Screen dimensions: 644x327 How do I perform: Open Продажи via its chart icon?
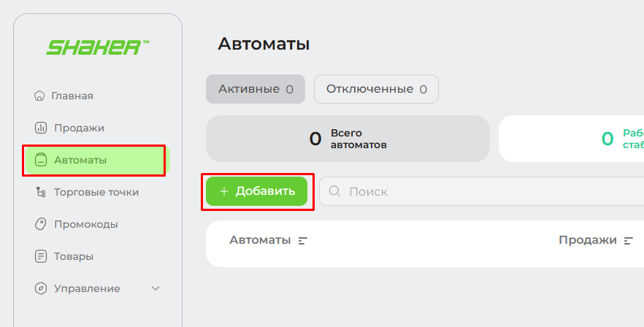[40, 128]
